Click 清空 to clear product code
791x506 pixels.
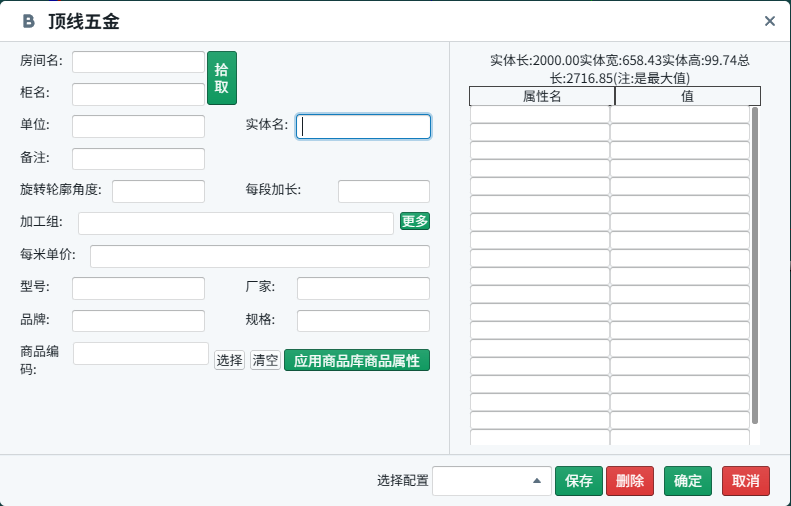(x=265, y=360)
